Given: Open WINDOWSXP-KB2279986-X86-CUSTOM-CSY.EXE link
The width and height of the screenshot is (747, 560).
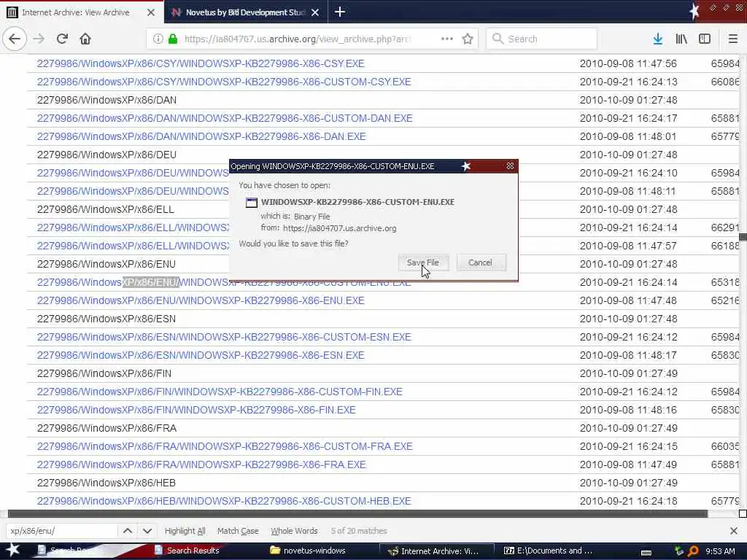Looking at the screenshot, I should (224, 82).
